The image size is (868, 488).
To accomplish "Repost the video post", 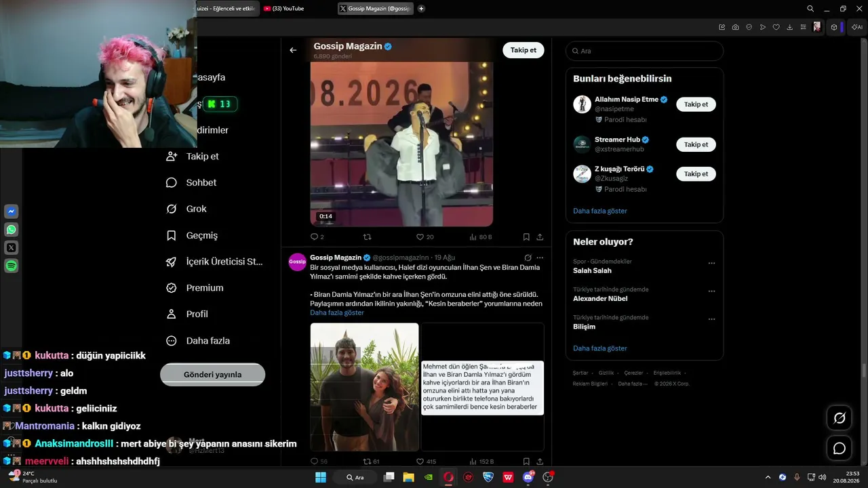I will pos(368,237).
